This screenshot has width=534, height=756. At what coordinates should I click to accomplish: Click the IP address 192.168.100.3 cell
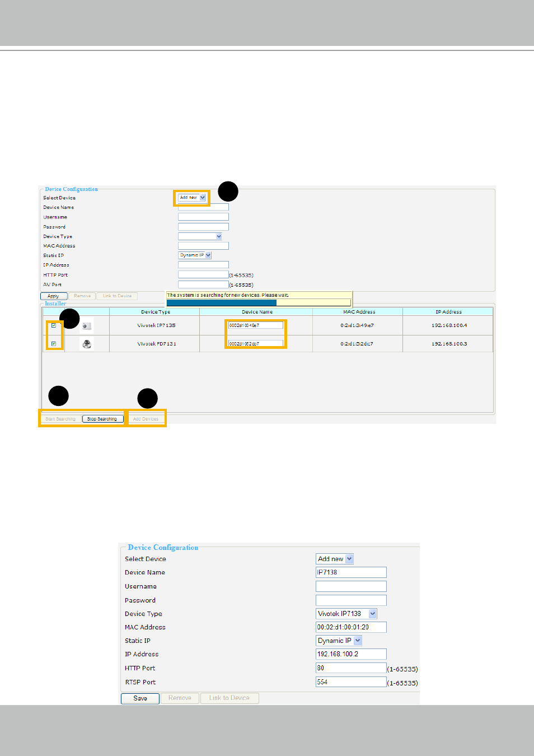coord(449,344)
